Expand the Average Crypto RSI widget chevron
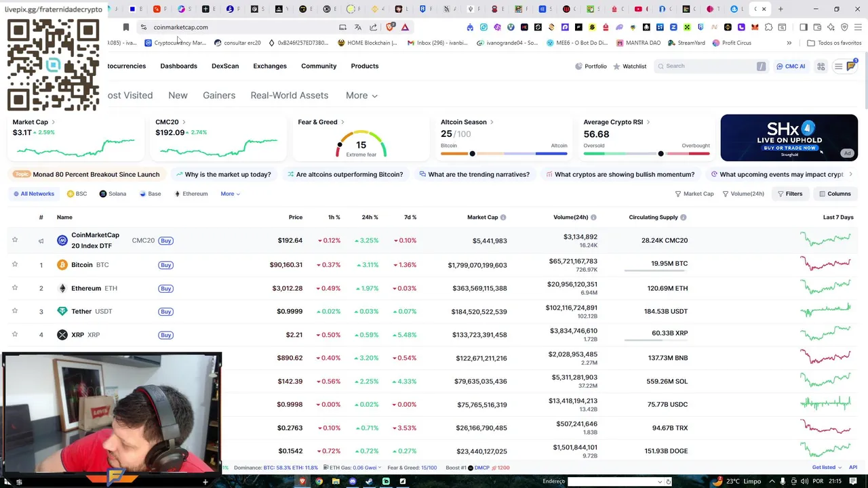The width and height of the screenshot is (868, 488). tap(648, 122)
